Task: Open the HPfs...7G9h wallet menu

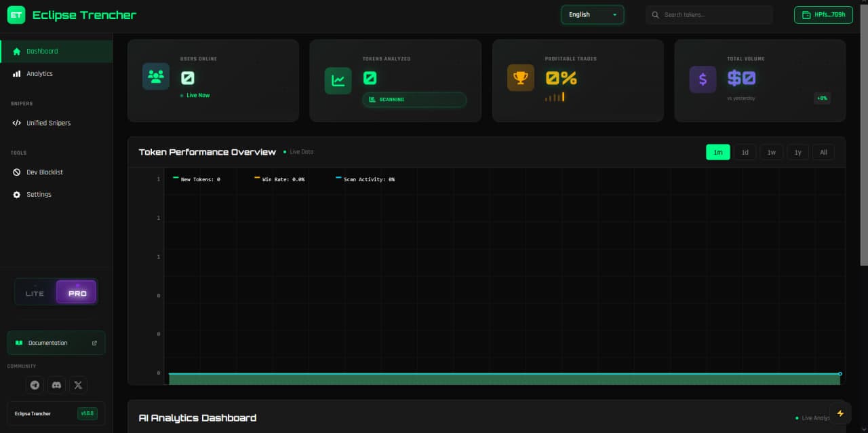Action: [823, 15]
